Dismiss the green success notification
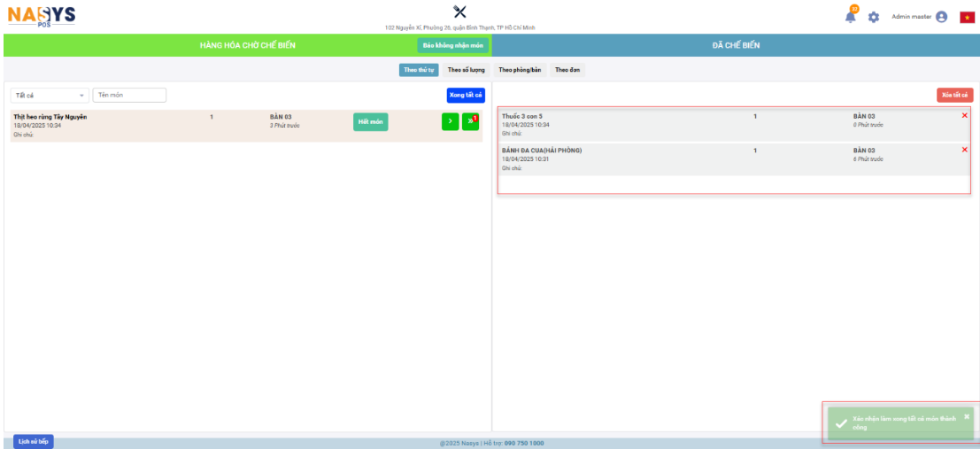The image size is (980, 449). click(x=967, y=416)
